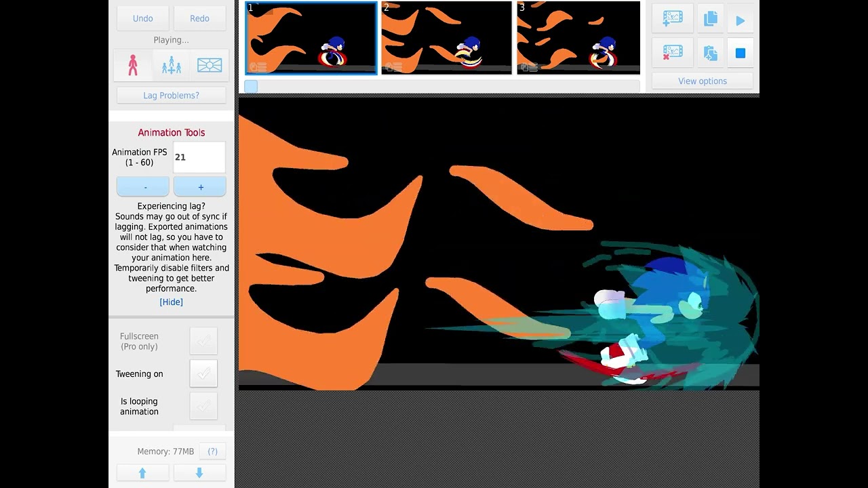
Task: Add a new frame with the add-frame icon
Action: [673, 19]
